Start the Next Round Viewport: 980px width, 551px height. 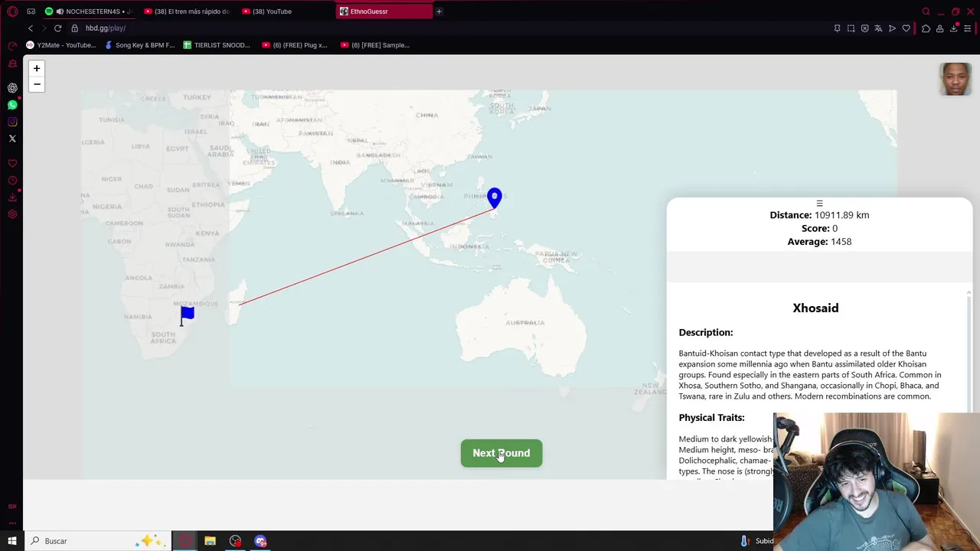coord(501,453)
